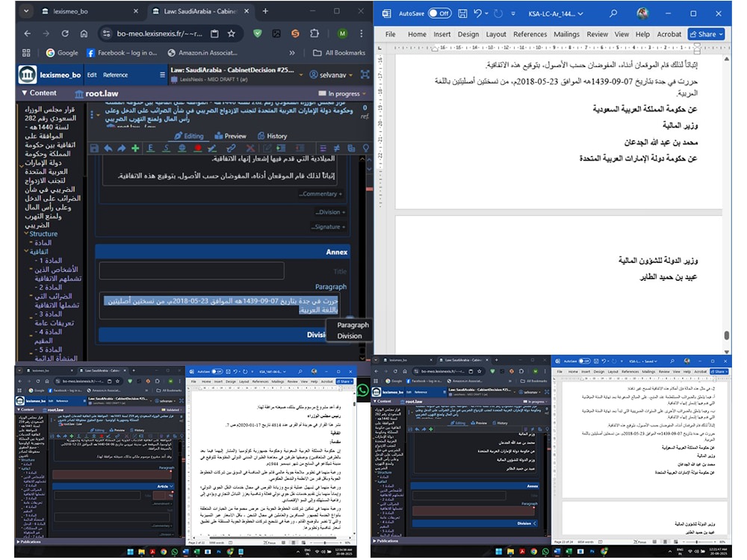Click the Save icon in the Lexis editor toolbar
Viewport: 747px width, 560px height.
click(x=94, y=149)
